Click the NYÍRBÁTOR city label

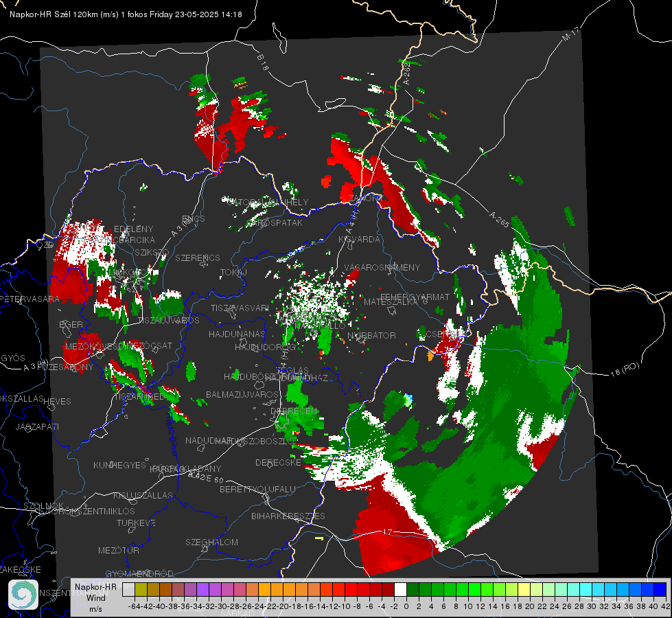coord(371,335)
